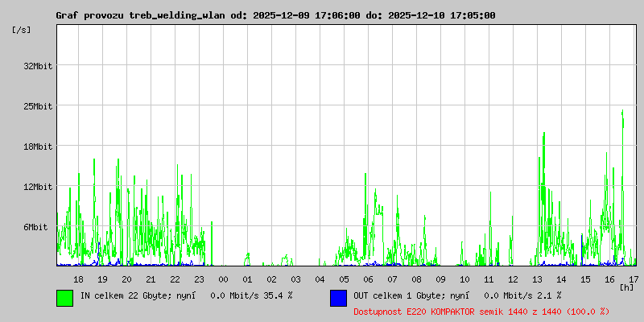Click the '05' hour label on x-axis
The image size is (644, 322).
point(345,279)
